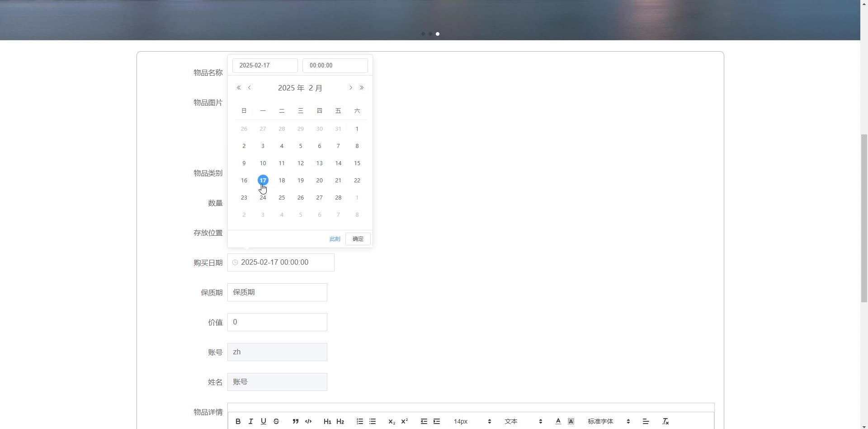
Task: Go to next year in calendar
Action: [362, 88]
